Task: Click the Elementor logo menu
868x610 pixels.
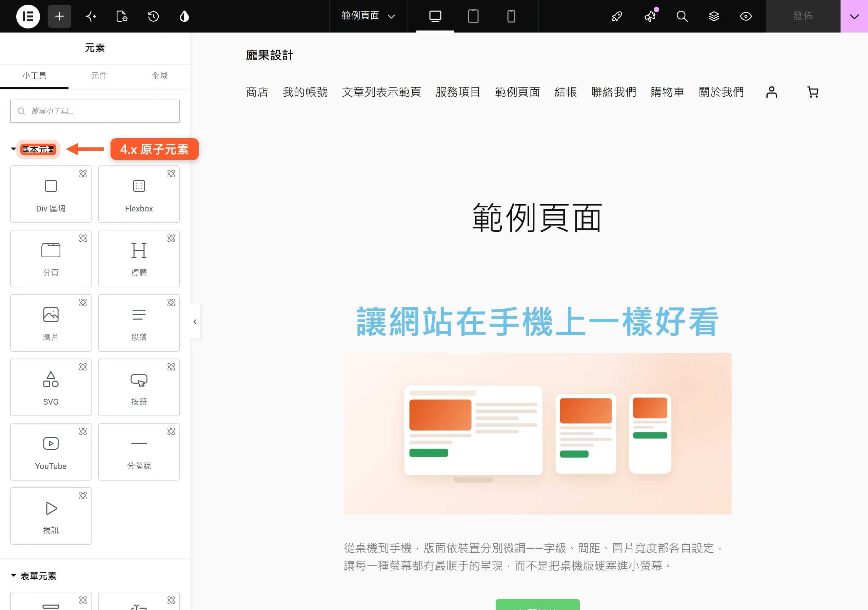Action: coord(28,16)
